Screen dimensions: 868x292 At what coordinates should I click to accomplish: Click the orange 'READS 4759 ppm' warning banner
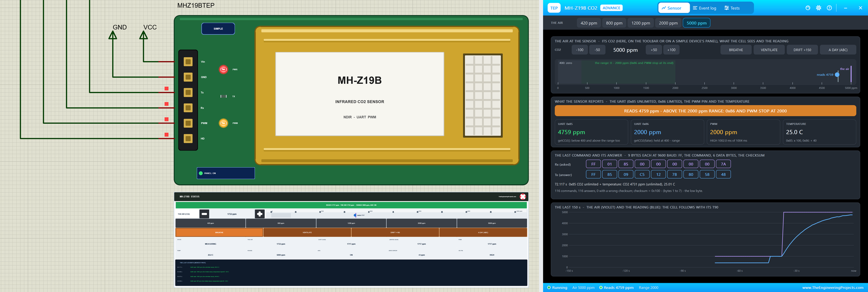(x=705, y=111)
